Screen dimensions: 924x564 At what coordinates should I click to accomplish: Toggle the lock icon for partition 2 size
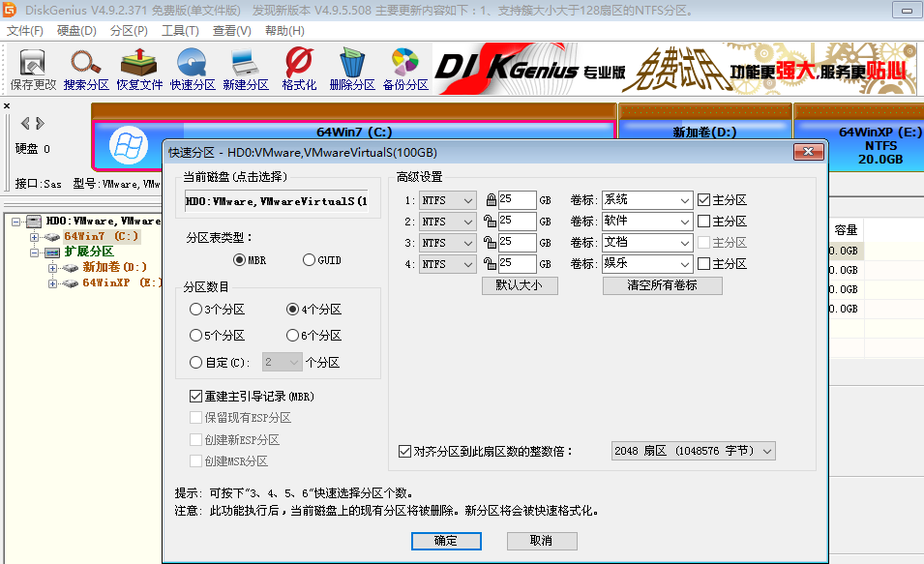pyautogui.click(x=491, y=222)
